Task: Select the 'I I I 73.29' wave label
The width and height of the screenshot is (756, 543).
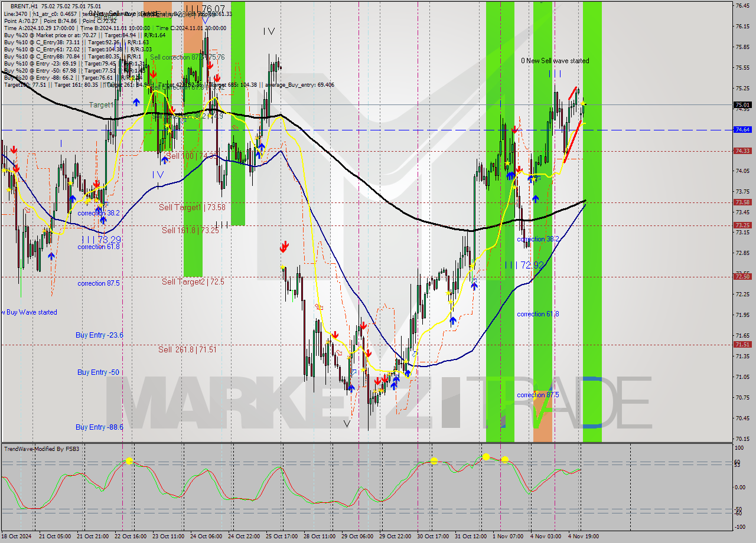Action: 102,240
